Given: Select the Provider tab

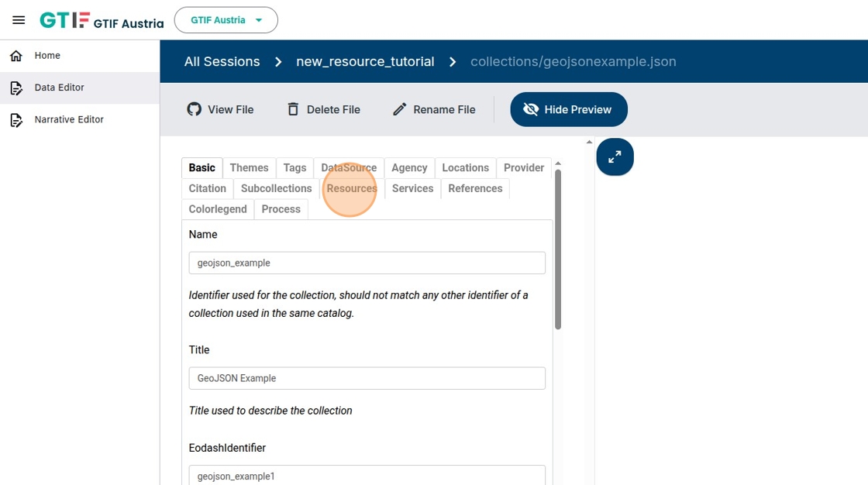Looking at the screenshot, I should [x=524, y=168].
